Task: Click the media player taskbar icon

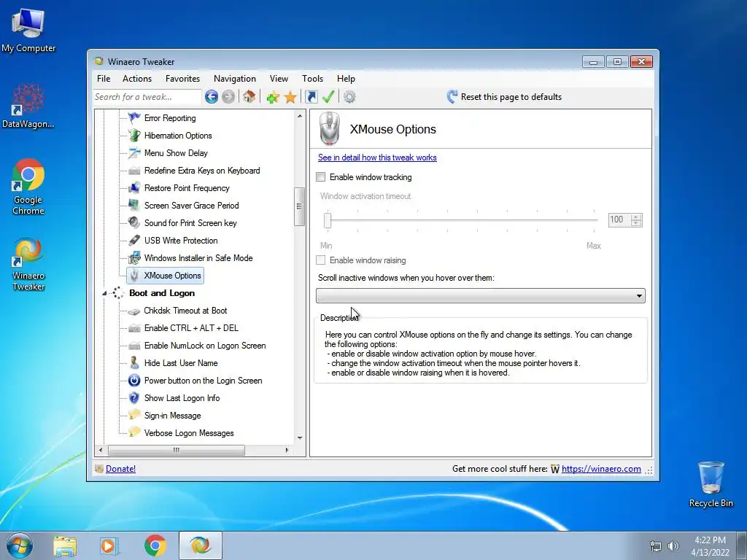Action: 109,546
